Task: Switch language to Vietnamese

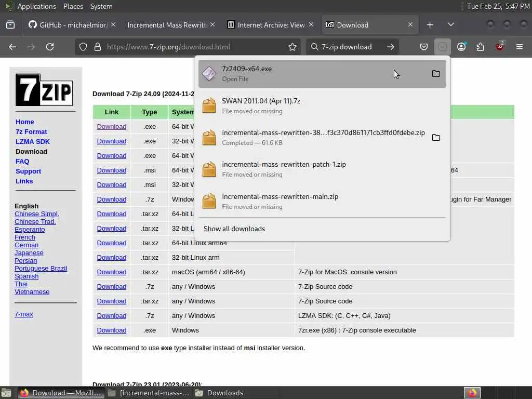Action: click(32, 292)
